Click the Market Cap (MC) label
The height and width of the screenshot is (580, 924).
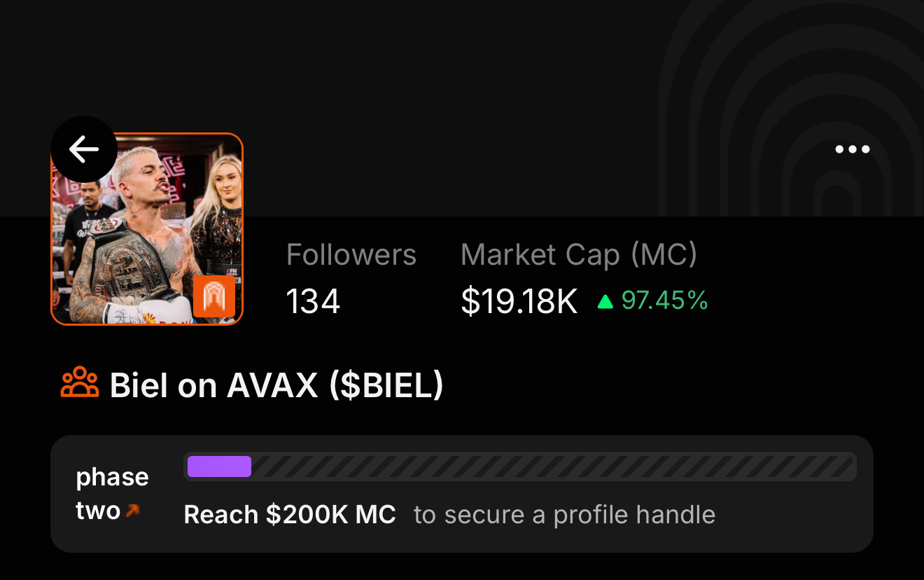point(578,255)
